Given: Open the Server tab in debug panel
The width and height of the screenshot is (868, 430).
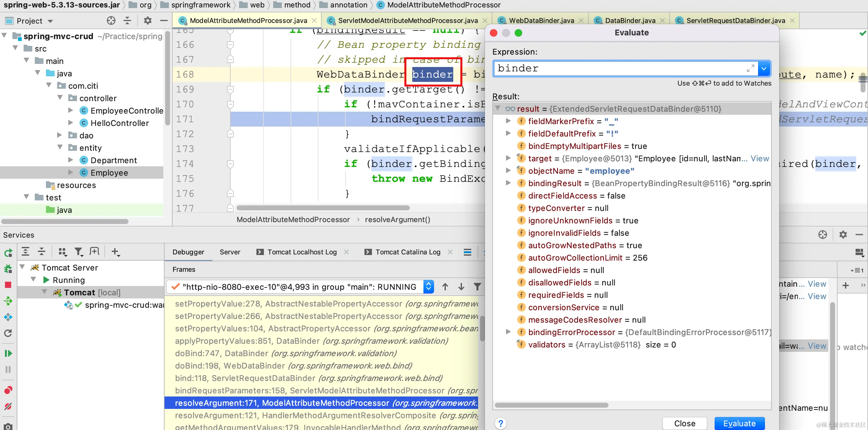Looking at the screenshot, I should tap(230, 252).
